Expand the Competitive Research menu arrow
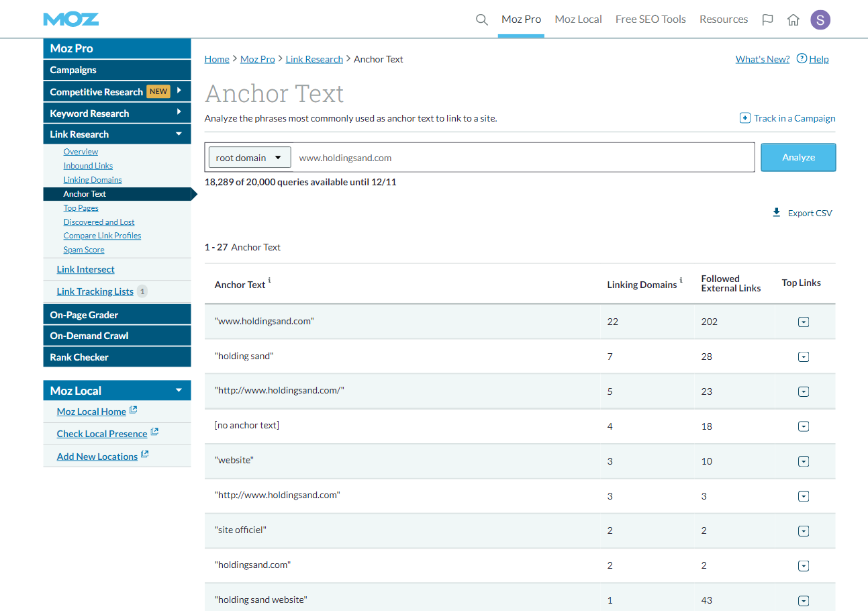 [x=179, y=90]
